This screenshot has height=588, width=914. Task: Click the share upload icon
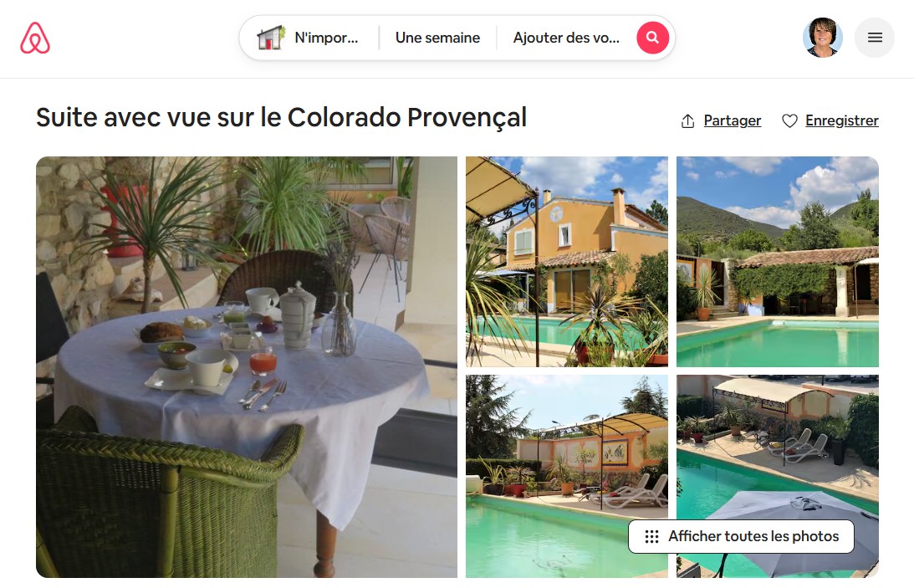pos(688,120)
